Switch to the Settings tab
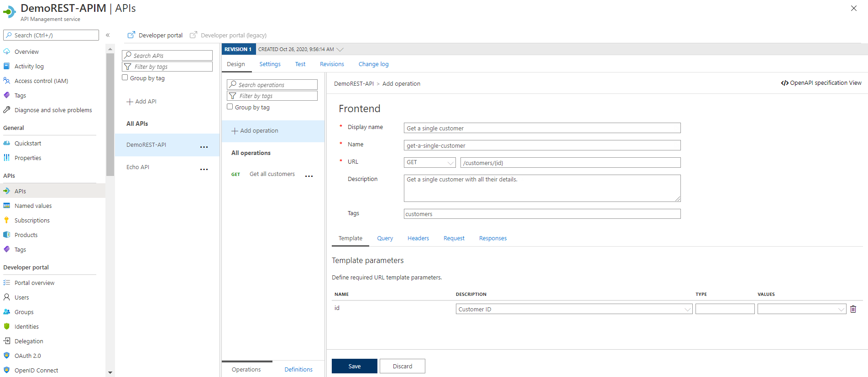The width and height of the screenshot is (868, 377). [x=270, y=64]
